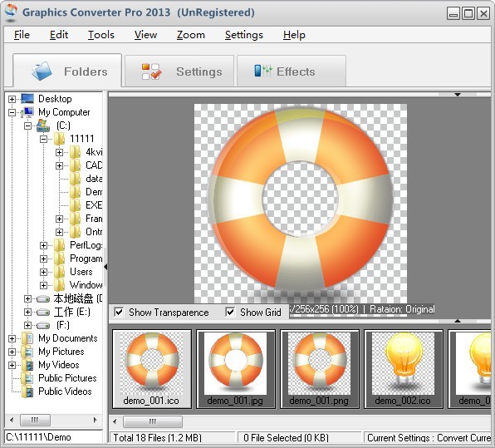Collapse the My Computer tree node
The width and height of the screenshot is (495, 448).
tap(12, 112)
